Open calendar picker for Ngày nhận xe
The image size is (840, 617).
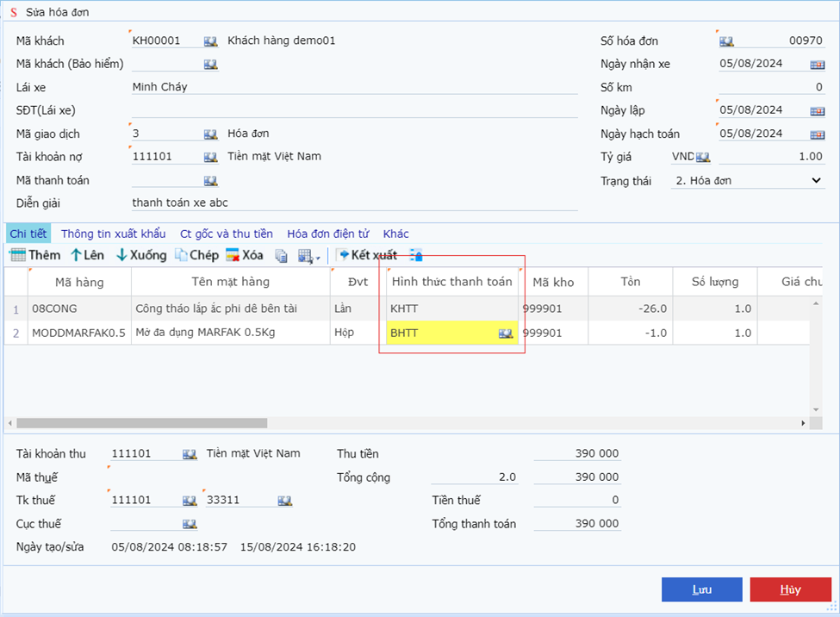[817, 65]
